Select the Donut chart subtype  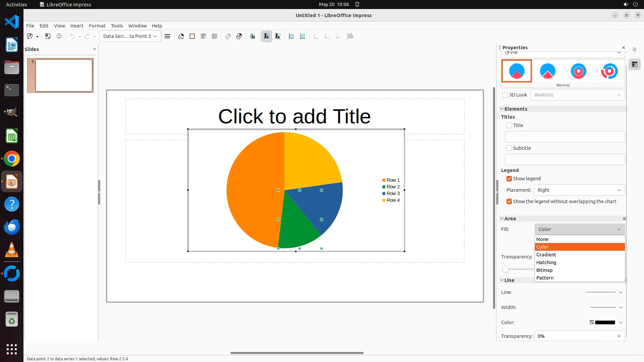pyautogui.click(x=578, y=71)
